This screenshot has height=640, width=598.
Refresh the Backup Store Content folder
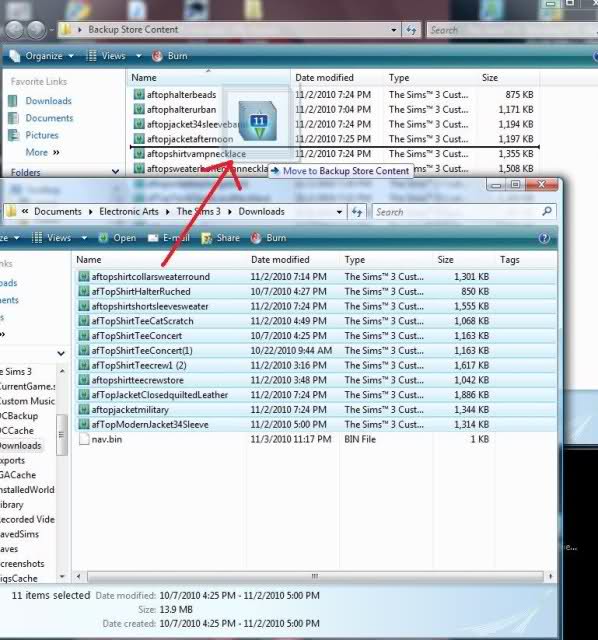(411, 30)
